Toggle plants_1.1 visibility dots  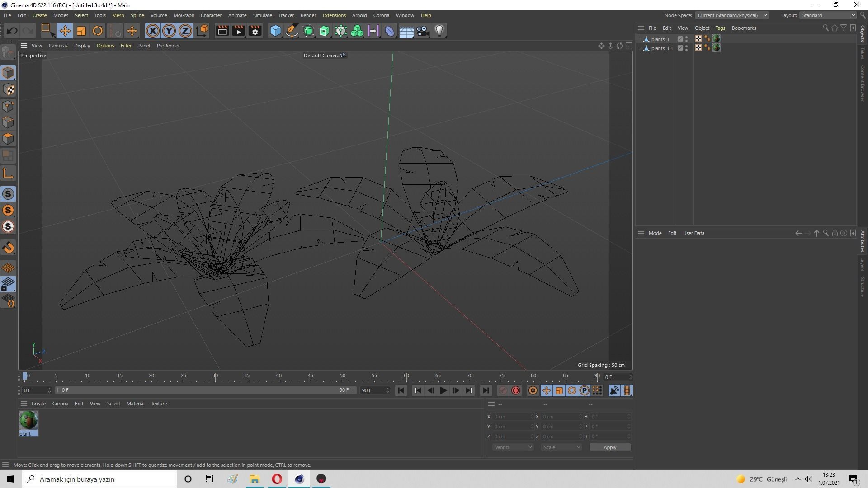tap(687, 48)
